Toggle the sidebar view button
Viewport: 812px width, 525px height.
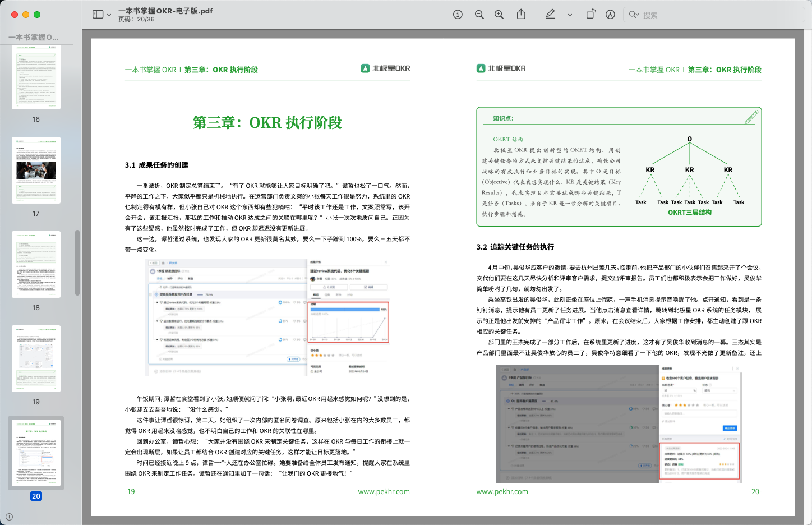(98, 15)
